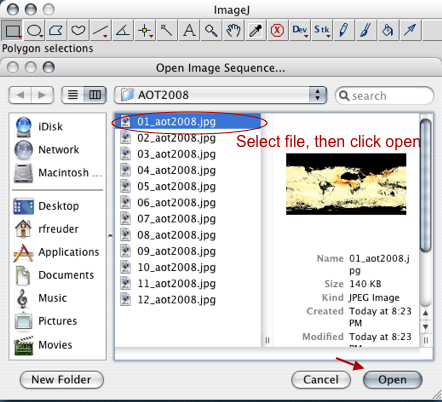
Task: Click the preview pane scrollbar thumb
Action: (426, 185)
